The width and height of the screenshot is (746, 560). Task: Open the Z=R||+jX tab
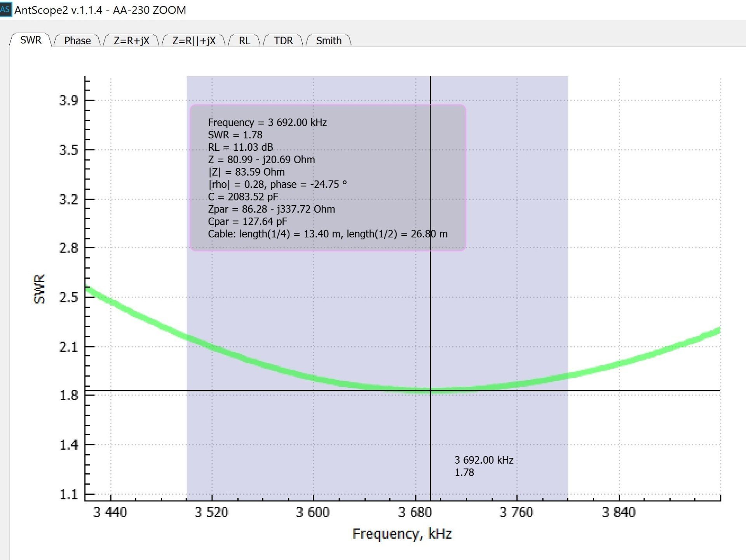[194, 40]
